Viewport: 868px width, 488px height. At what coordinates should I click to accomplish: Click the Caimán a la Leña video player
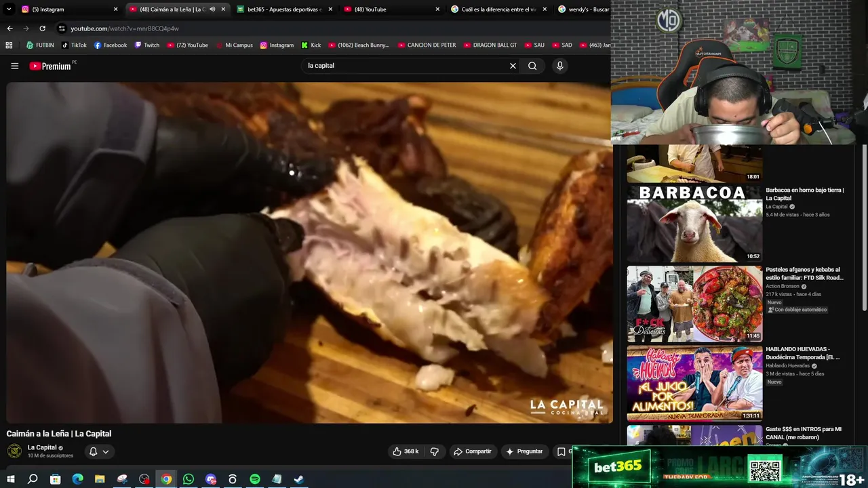tap(309, 253)
